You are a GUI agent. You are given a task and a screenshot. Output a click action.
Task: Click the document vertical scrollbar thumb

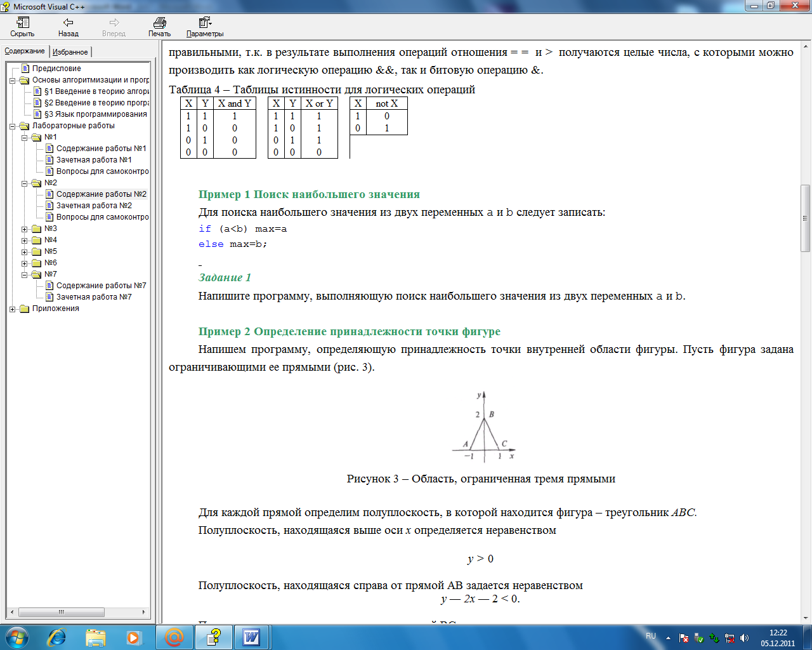tap(806, 218)
